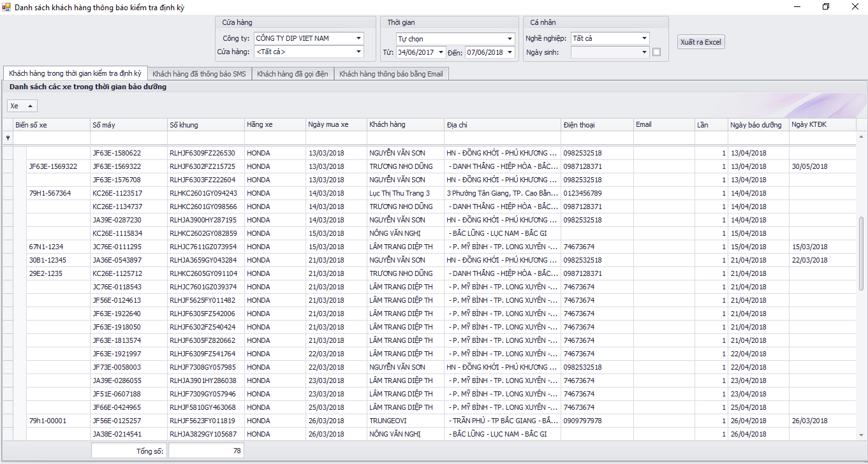
Task: Sort by the Ngày bảo dưỡng column header
Action: (756, 125)
